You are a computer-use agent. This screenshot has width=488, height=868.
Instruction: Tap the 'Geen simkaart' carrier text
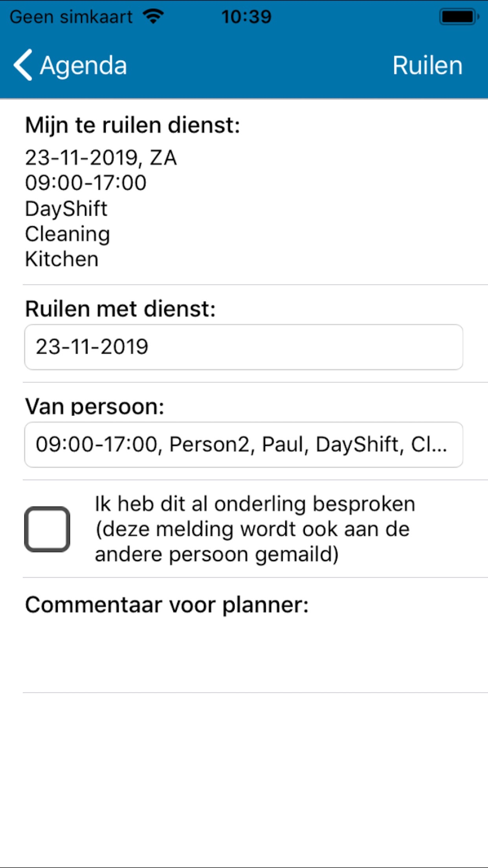71,17
